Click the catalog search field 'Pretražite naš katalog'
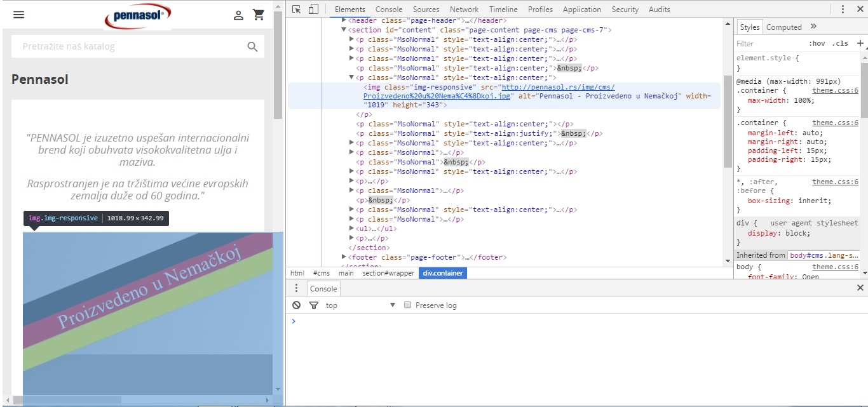The image size is (868, 407). click(x=127, y=46)
